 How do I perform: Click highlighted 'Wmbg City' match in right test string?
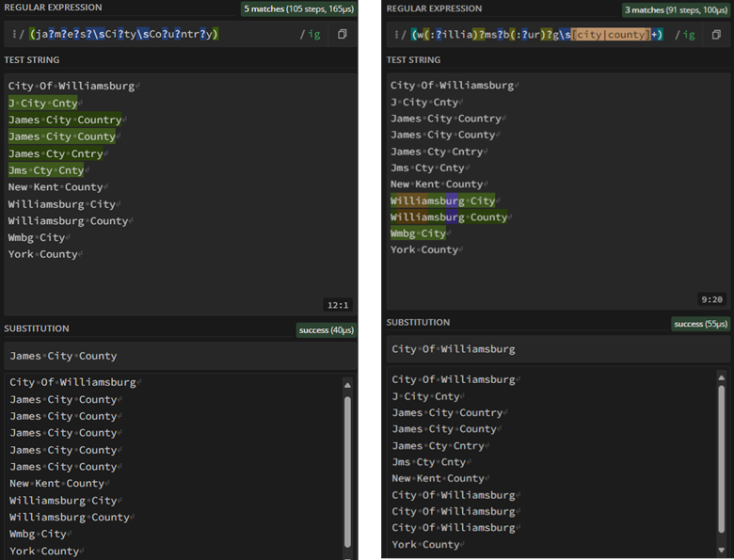coord(418,233)
